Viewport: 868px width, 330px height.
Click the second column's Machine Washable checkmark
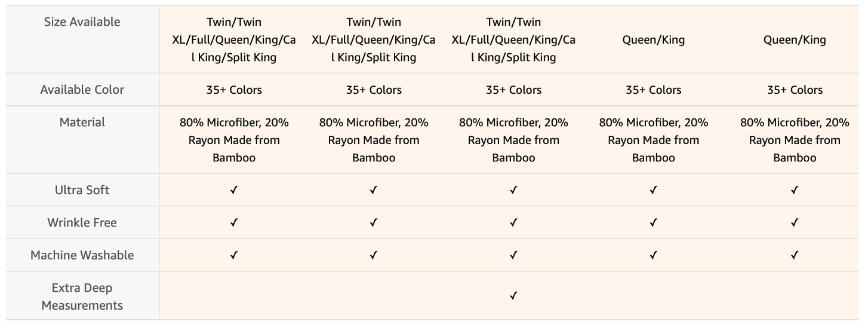374,255
